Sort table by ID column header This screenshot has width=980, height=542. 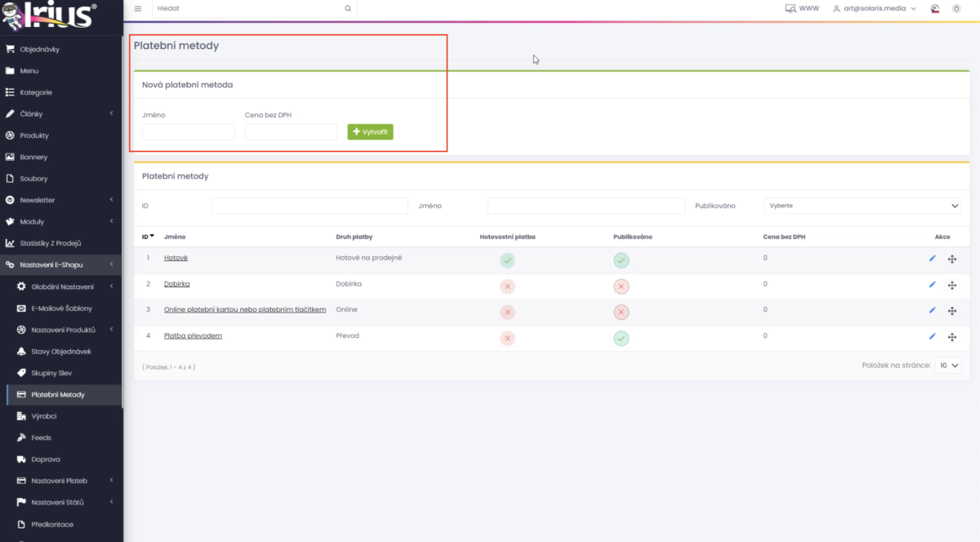pyautogui.click(x=148, y=237)
